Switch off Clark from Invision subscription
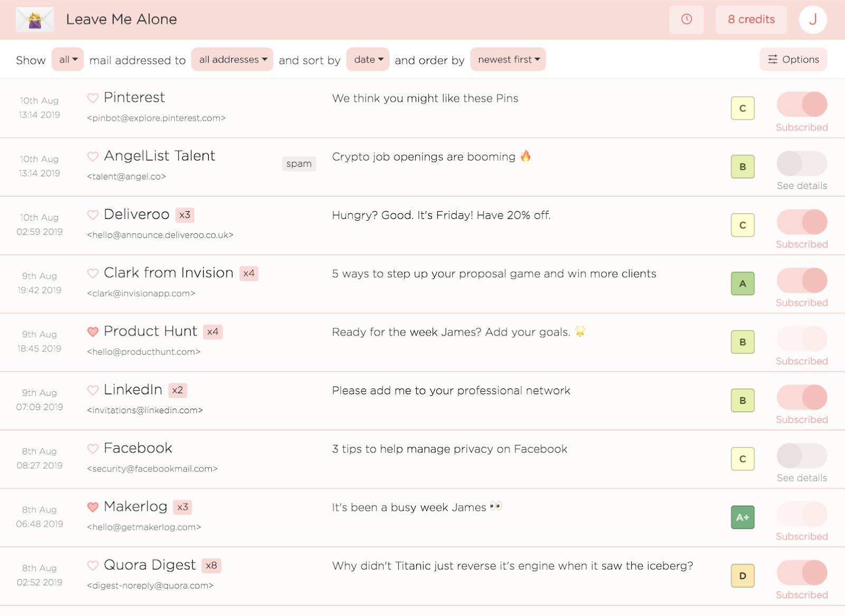 [802, 280]
